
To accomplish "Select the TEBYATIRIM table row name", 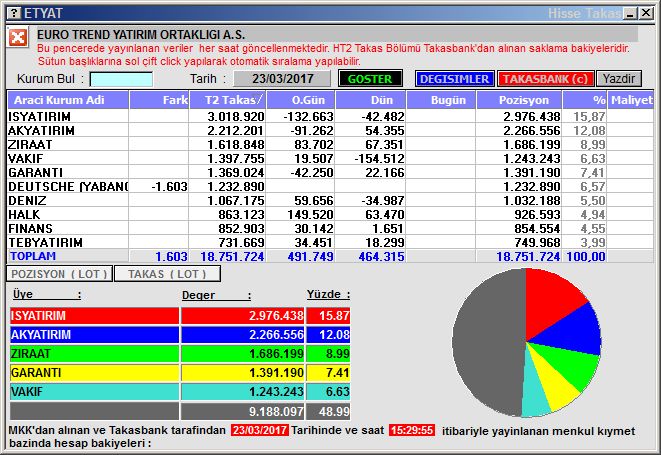I will click(x=46, y=242).
